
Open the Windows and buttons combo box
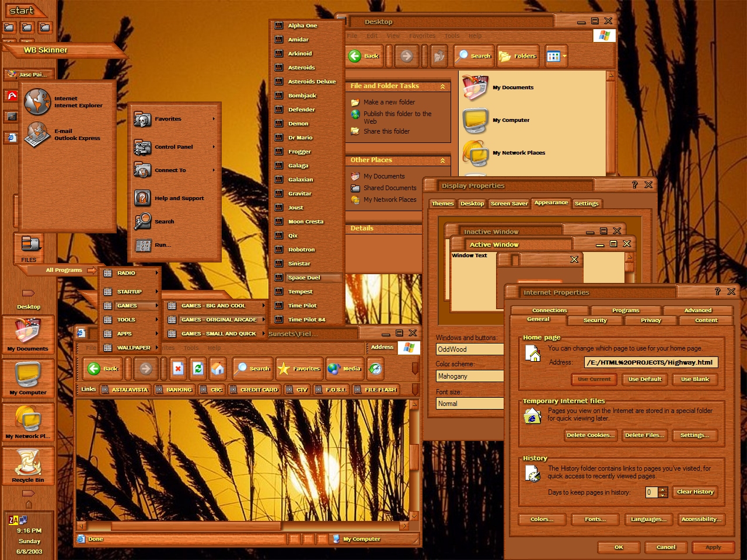click(470, 349)
